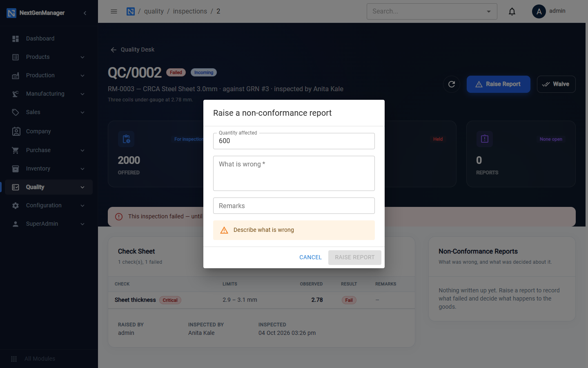Viewport: 588px width, 368px height.
Task: Cancel the non-conformance report dialog
Action: (310, 258)
